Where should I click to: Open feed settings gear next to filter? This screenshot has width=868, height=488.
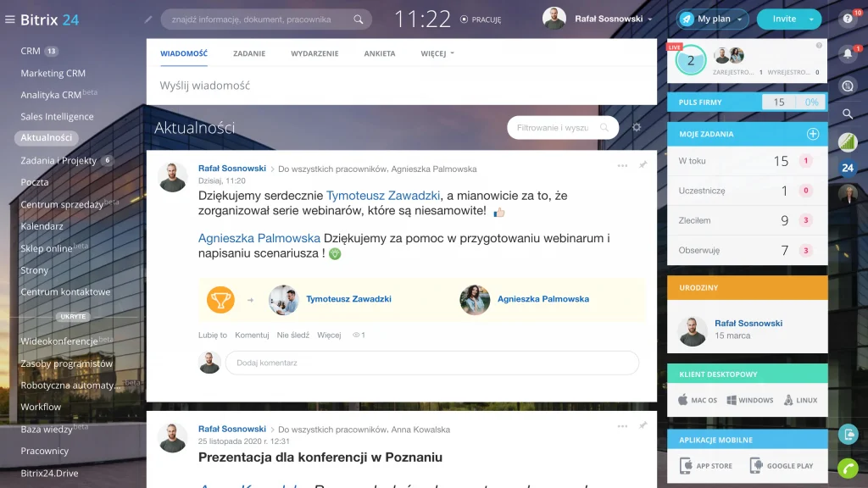pos(637,127)
